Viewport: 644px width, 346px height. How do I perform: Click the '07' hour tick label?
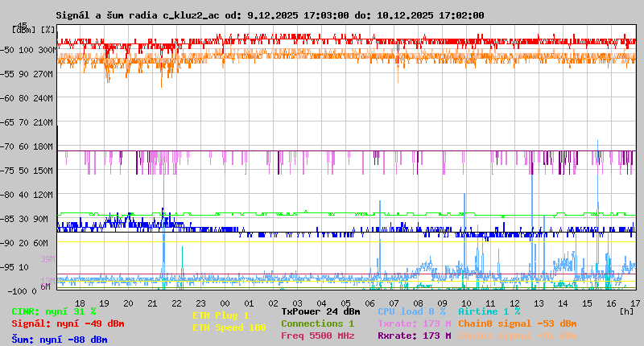[x=394, y=303]
